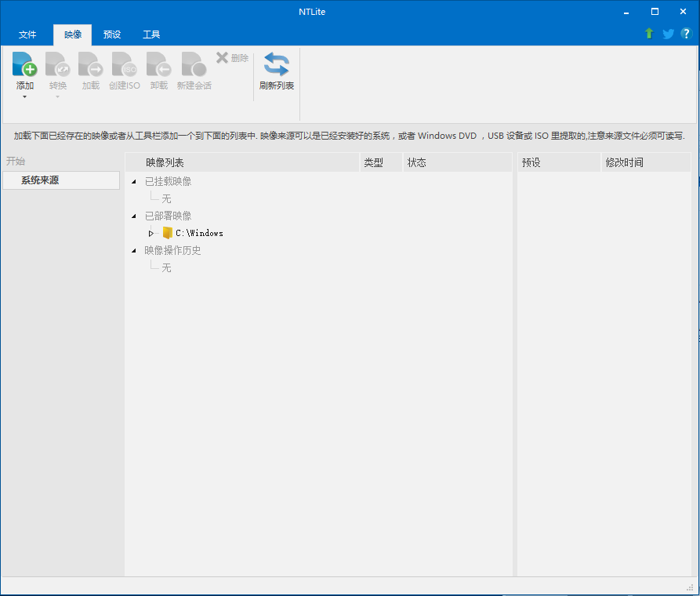The height and width of the screenshot is (596, 700).
Task: Click the 已部署映像 label
Action: [x=168, y=216]
